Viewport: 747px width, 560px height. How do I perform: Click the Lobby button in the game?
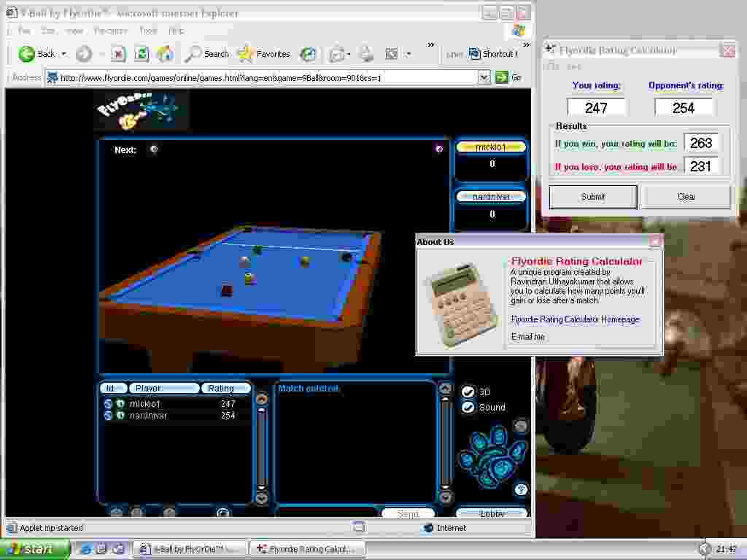coord(492,513)
